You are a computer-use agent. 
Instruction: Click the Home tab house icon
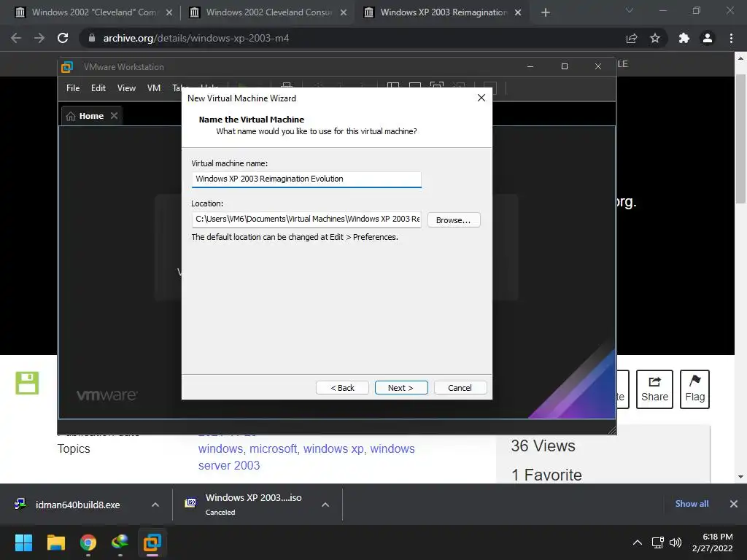click(71, 116)
